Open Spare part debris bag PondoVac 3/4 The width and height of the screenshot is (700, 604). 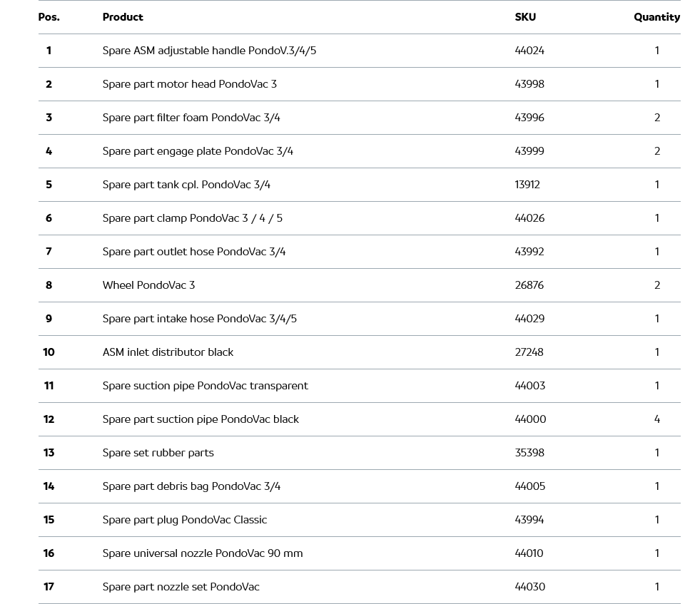191,486
